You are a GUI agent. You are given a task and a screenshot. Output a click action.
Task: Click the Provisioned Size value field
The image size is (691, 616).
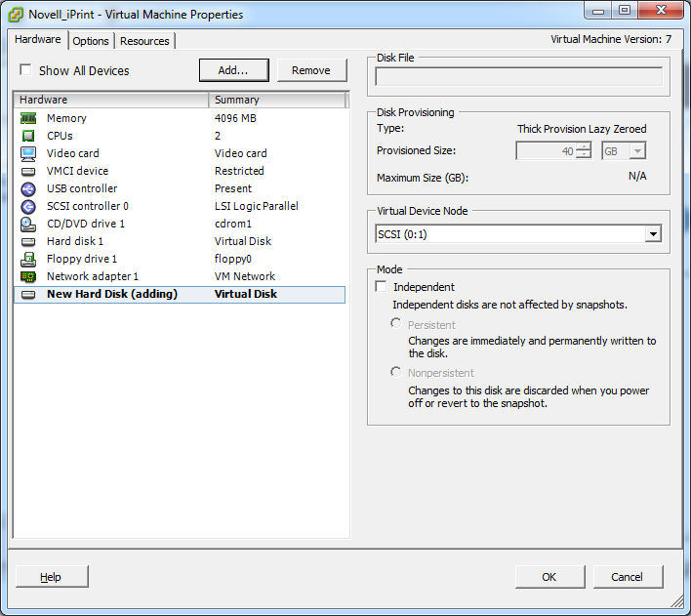click(546, 151)
